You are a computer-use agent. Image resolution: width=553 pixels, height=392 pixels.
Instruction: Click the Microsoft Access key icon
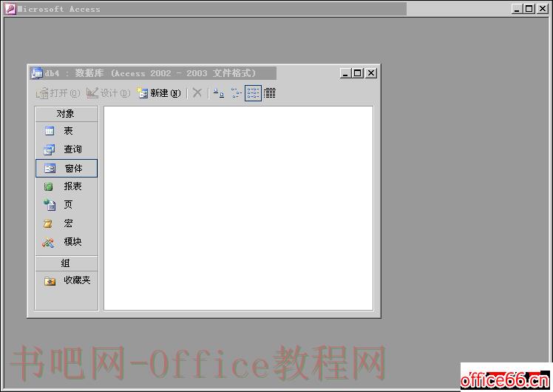coord(10,9)
